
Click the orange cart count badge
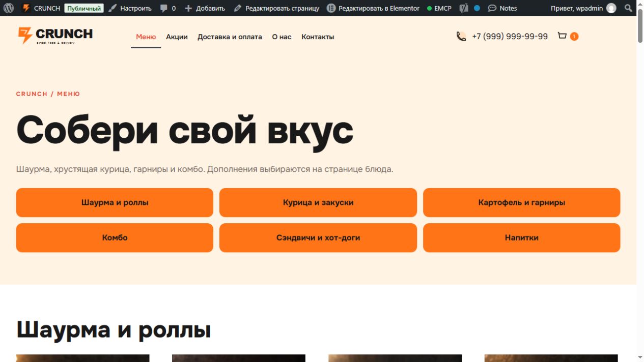pyautogui.click(x=574, y=36)
